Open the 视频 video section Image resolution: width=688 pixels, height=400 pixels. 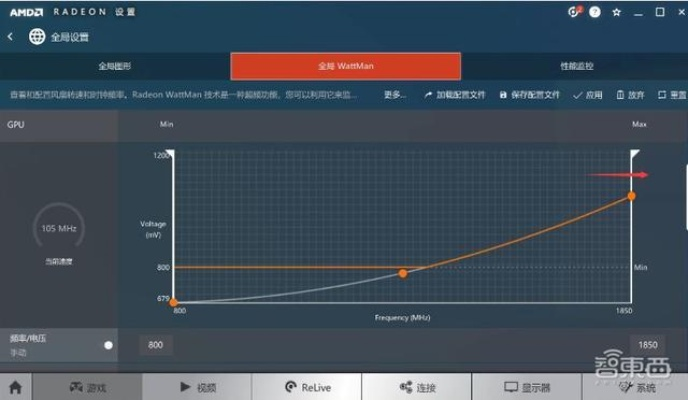coord(197,387)
